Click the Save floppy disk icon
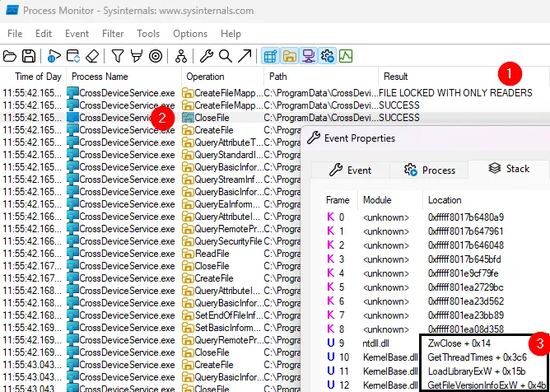 (x=29, y=56)
